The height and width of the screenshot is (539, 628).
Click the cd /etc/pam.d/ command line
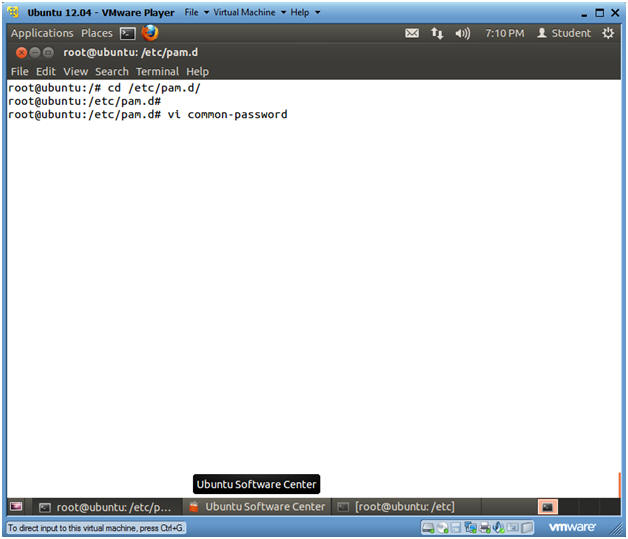point(104,88)
